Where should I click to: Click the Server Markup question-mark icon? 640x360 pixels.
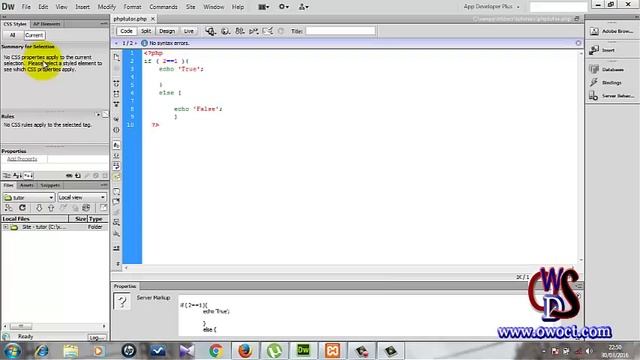pos(122,302)
